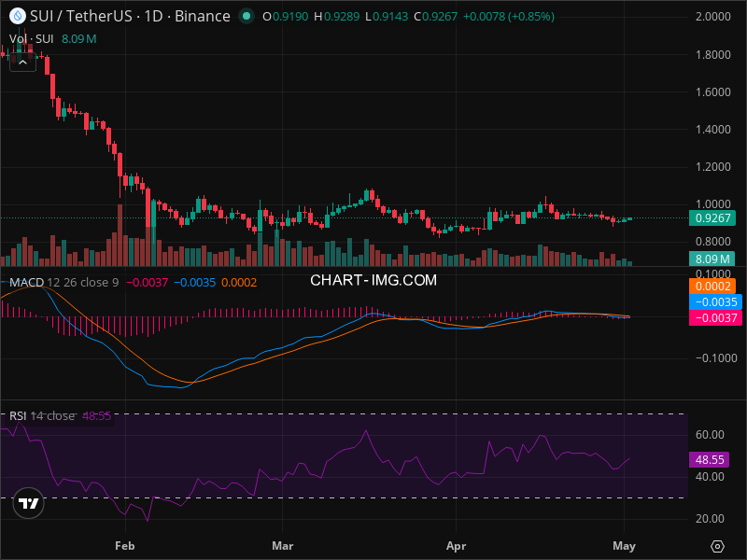Click MACD line value −0.0035 in legend
The image size is (747, 560).
[195, 283]
